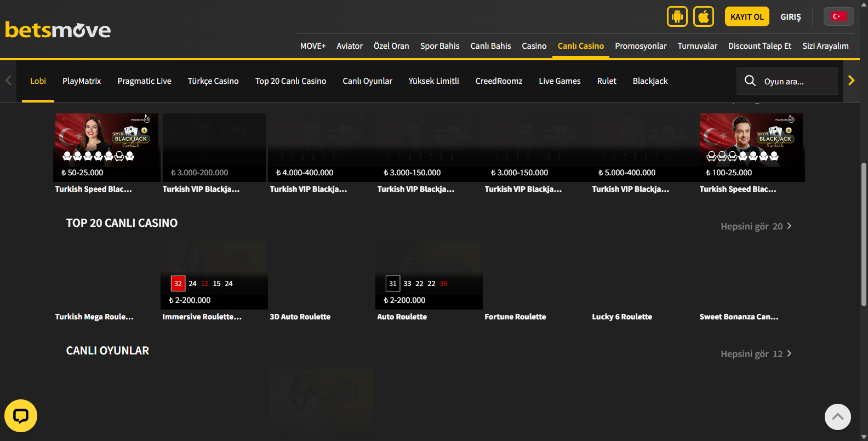
Task: Click 3D Auto Roulette title
Action: pyautogui.click(x=300, y=317)
